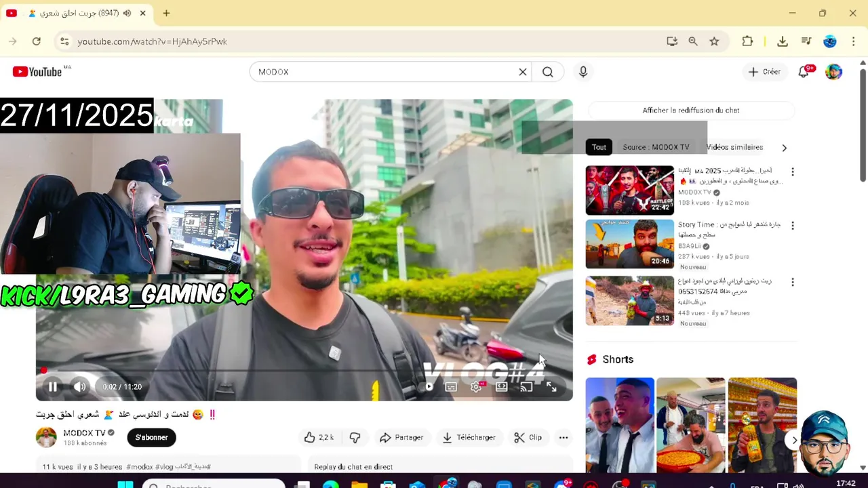
Task: View site information icon in address bar
Action: [64, 41]
